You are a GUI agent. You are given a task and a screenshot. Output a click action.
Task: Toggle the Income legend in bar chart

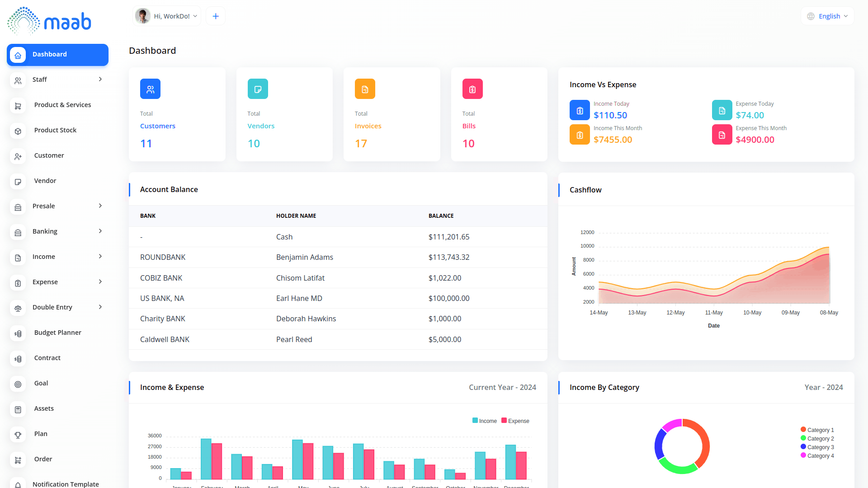[485, 421]
